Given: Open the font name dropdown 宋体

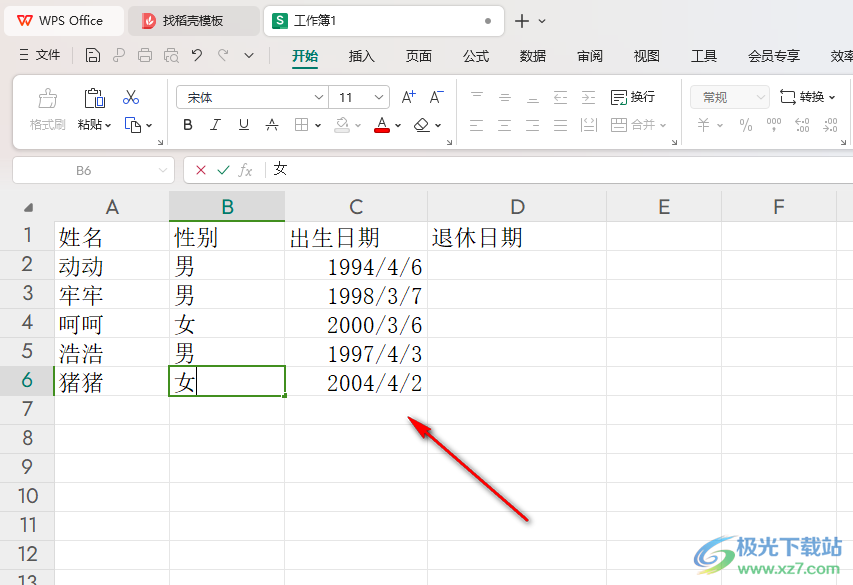Looking at the screenshot, I should (x=252, y=97).
